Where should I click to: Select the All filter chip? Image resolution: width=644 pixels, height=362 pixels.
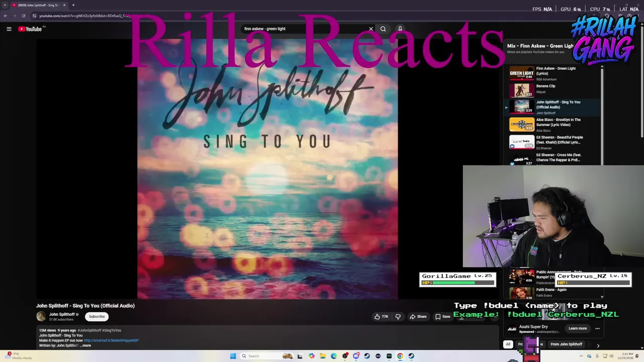pyautogui.click(x=508, y=344)
